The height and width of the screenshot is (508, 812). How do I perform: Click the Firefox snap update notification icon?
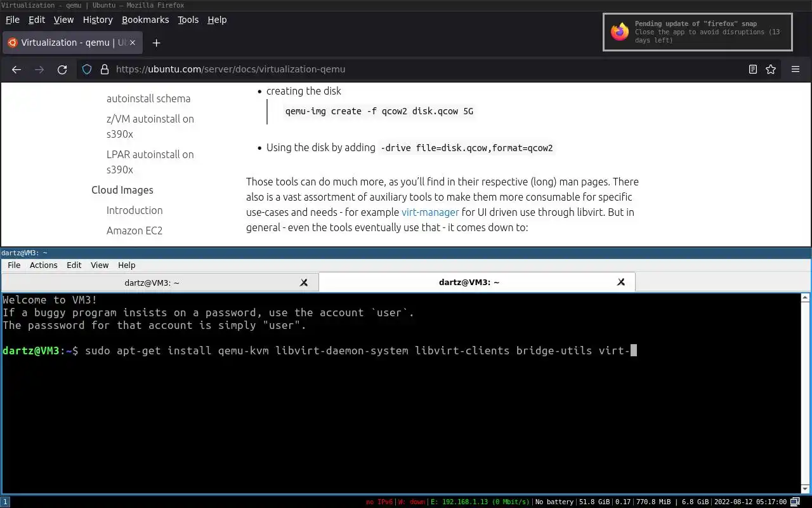620,32
